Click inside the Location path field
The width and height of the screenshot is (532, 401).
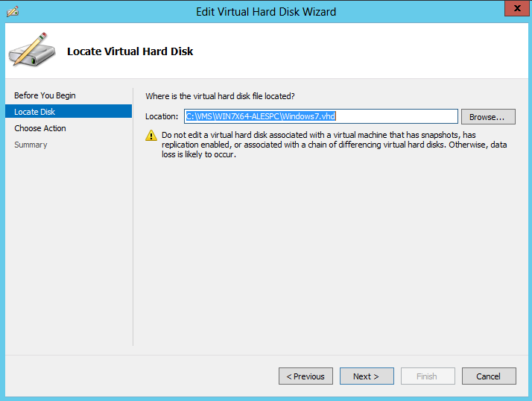point(320,116)
